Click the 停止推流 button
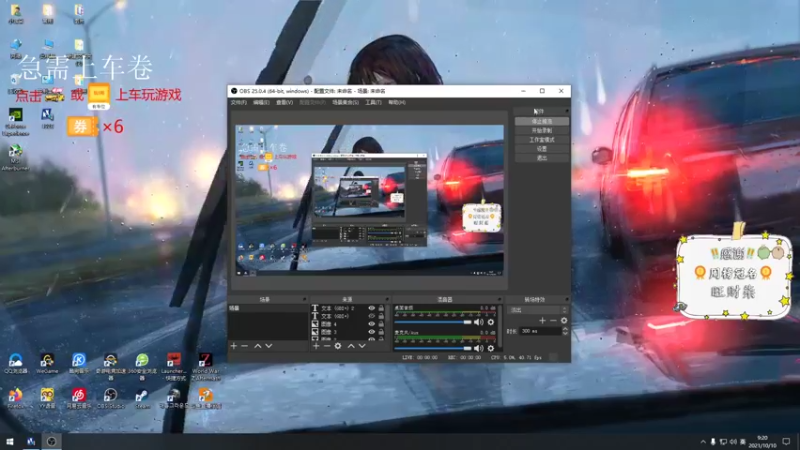This screenshot has width=800, height=450. pos(541,121)
